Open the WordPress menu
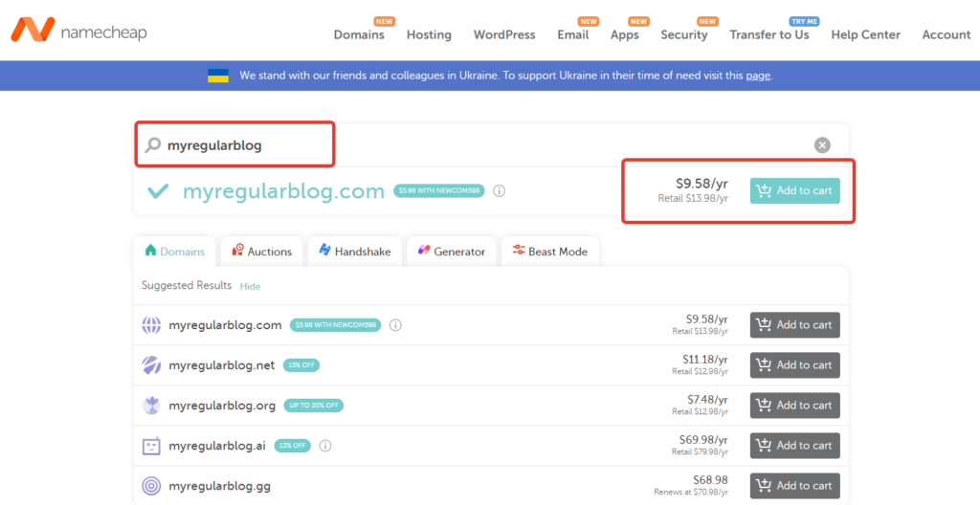This screenshot has height=505, width=980. (504, 35)
